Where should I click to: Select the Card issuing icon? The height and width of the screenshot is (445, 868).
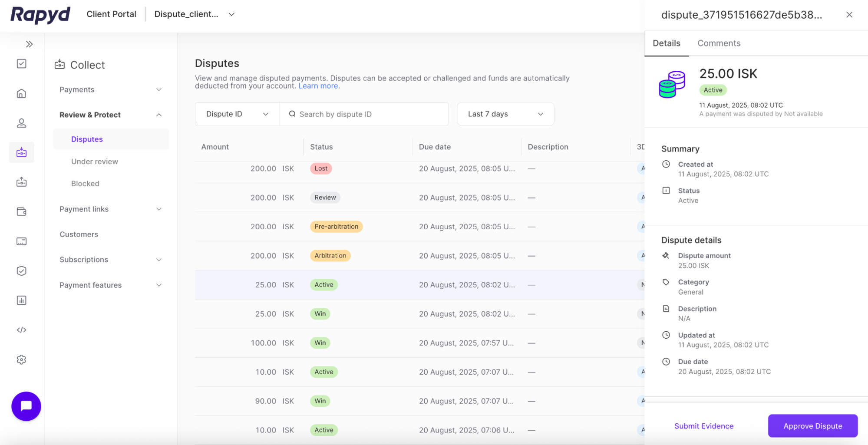point(21,241)
